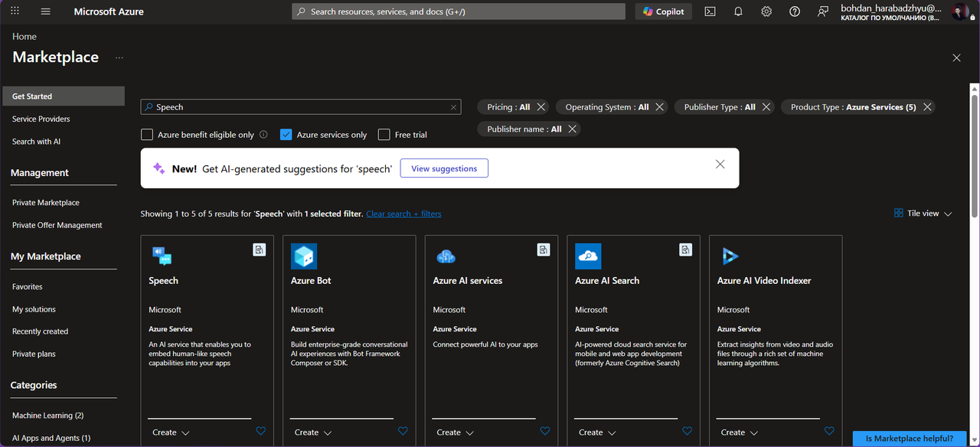Click the Marketplace more options ellipsis
Viewport: 980px width, 447px height.
click(119, 57)
